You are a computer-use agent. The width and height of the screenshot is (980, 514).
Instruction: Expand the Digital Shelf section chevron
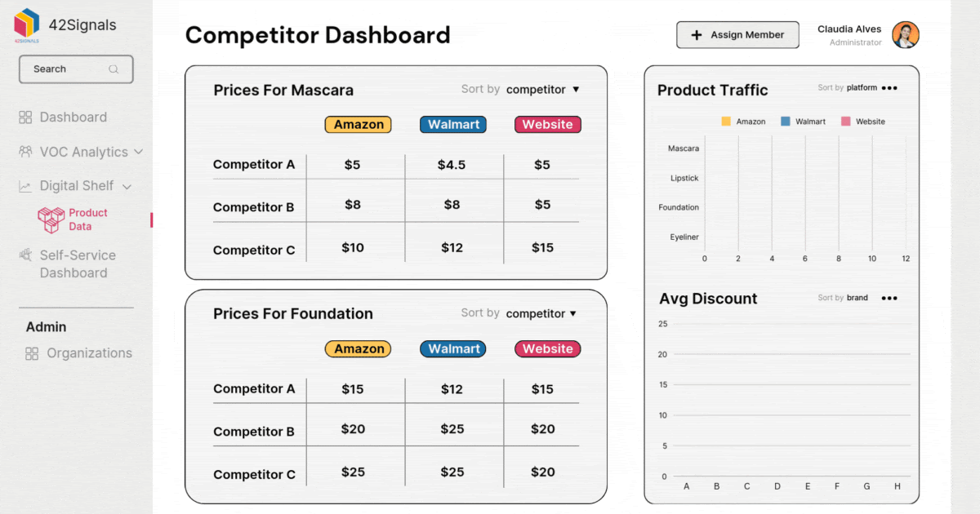pyautogui.click(x=127, y=186)
